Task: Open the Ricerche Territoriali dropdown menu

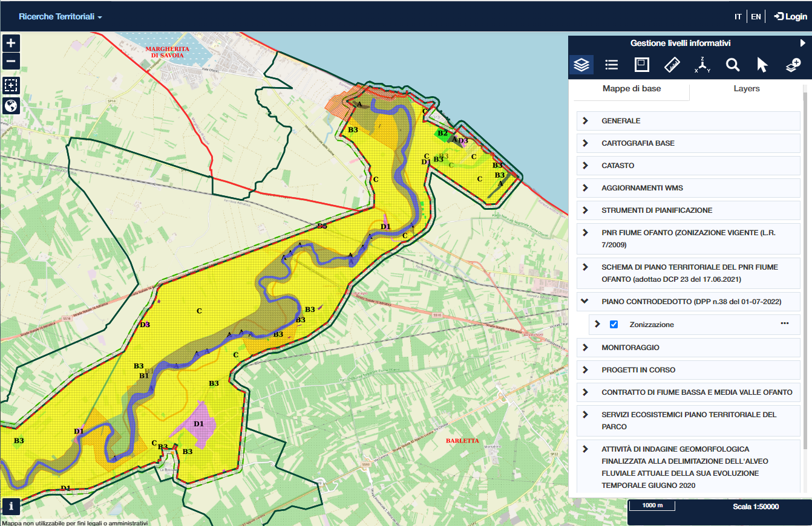Action: pos(61,17)
